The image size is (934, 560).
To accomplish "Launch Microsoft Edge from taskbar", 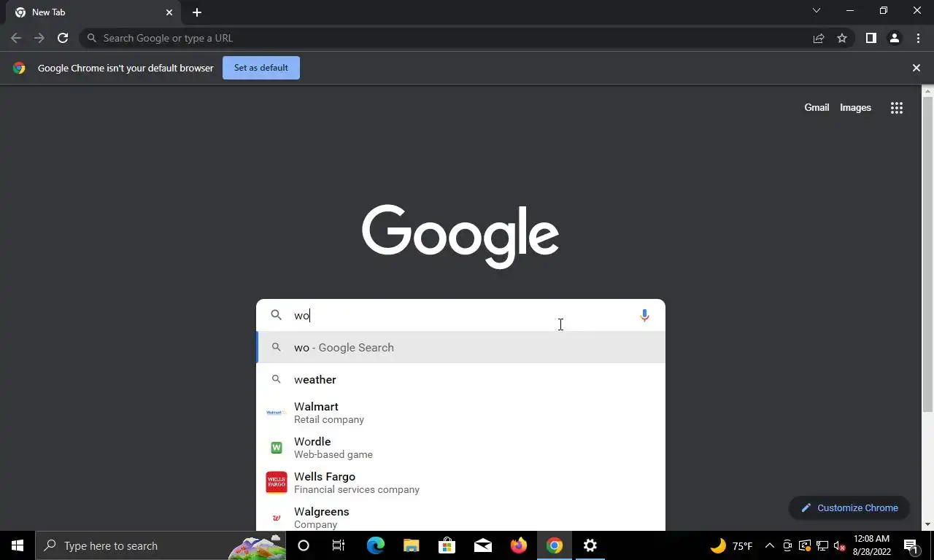I will [x=375, y=545].
